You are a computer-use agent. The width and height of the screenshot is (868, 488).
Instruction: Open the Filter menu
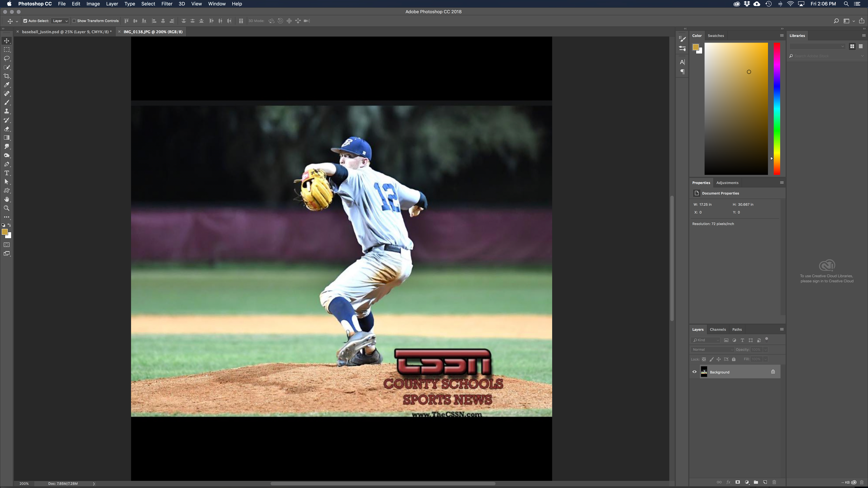tap(166, 4)
